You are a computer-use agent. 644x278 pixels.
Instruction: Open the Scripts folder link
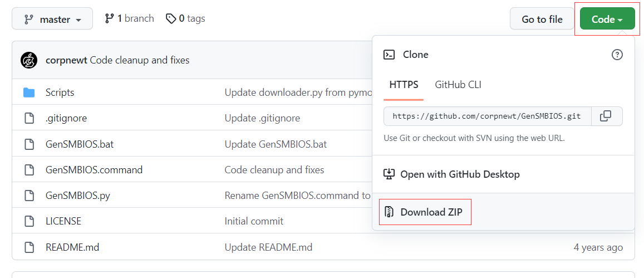[60, 92]
